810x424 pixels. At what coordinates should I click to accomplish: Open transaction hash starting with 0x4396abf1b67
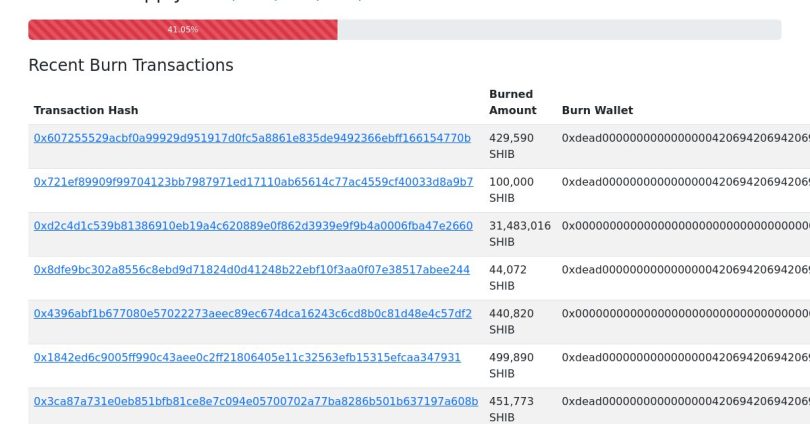pyautogui.click(x=252, y=314)
